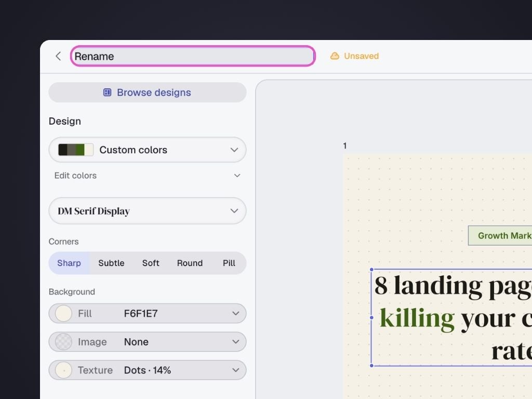This screenshot has width=532, height=399.
Task: Open the Custom colors palette dropdown
Action: (147, 150)
